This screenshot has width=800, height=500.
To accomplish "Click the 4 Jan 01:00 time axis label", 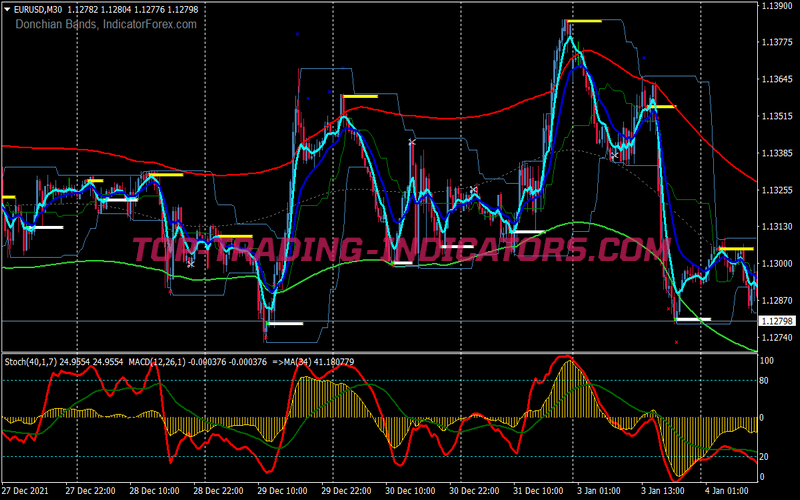I will [x=728, y=491].
